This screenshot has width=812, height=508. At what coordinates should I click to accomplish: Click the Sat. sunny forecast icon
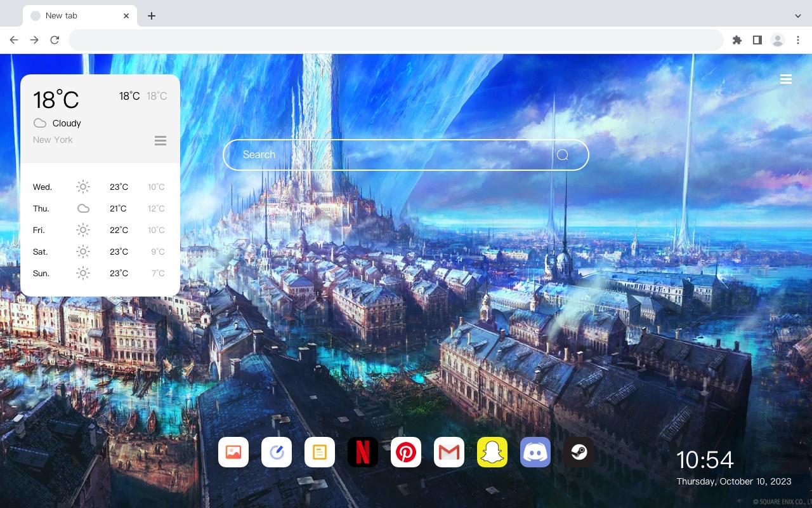(83, 251)
